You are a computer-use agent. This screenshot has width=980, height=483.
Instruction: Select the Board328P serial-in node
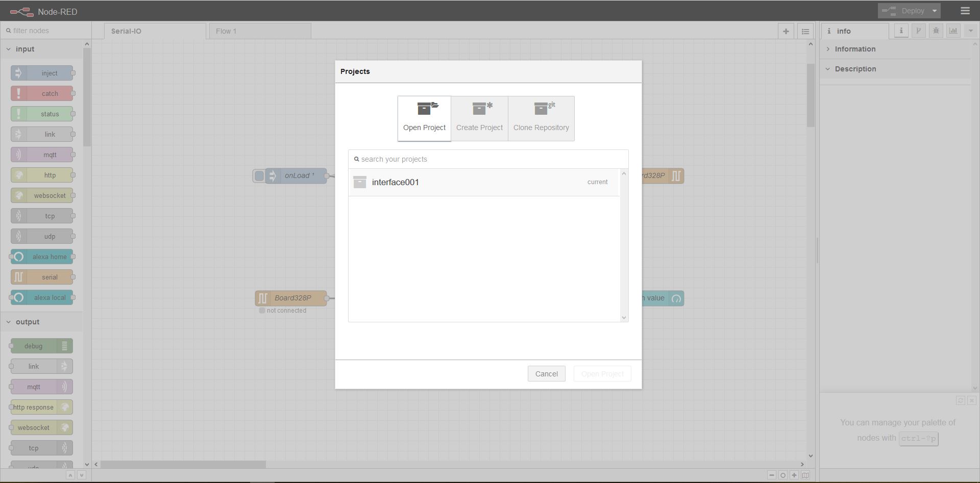(291, 298)
